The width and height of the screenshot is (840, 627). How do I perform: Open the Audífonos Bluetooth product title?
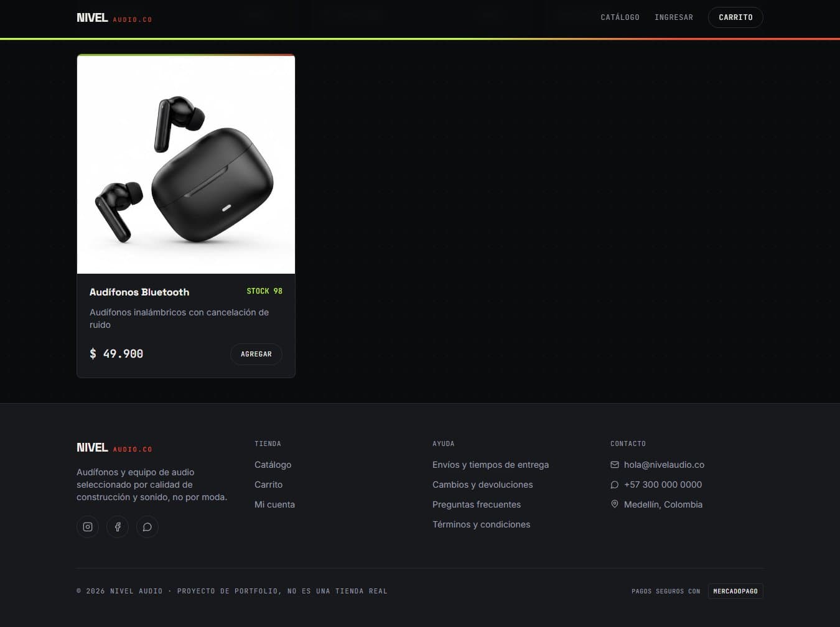[x=139, y=292]
